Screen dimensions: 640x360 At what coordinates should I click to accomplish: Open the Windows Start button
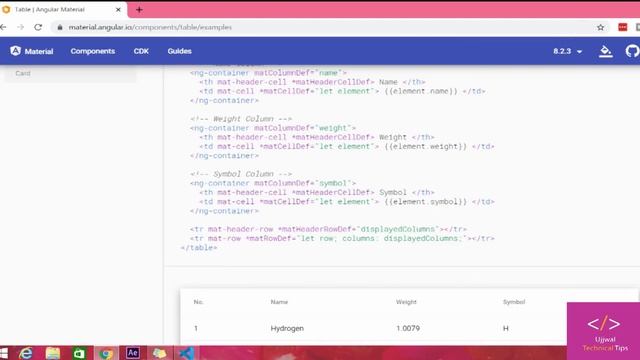(4, 353)
